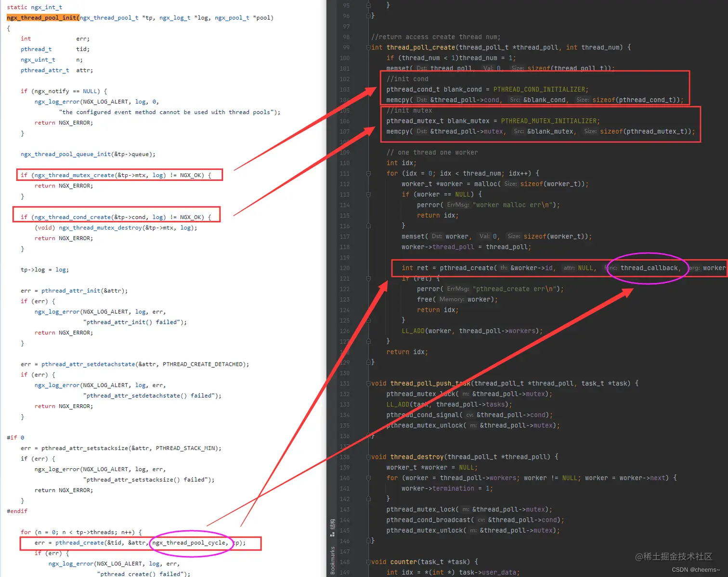The width and height of the screenshot is (728, 577).
Task: Click the counter function name
Action: (x=403, y=562)
